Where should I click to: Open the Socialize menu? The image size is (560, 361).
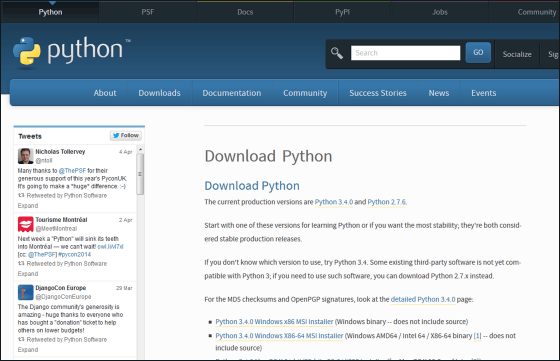(x=517, y=54)
